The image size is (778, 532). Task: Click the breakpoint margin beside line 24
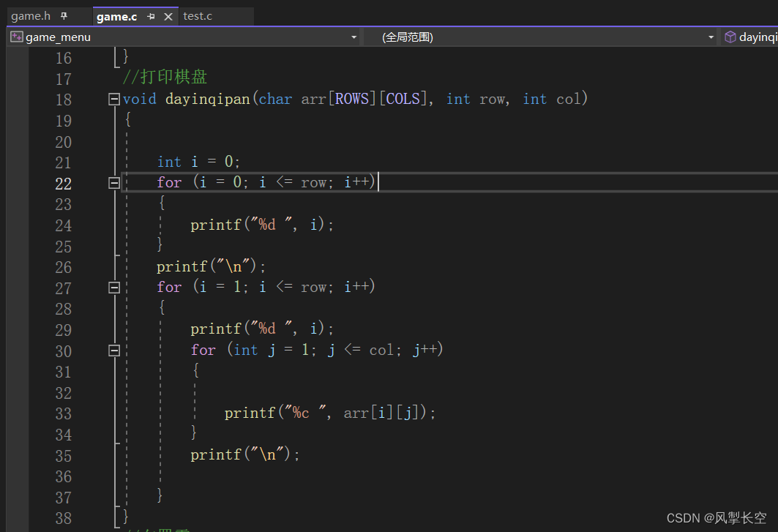[x=17, y=225]
